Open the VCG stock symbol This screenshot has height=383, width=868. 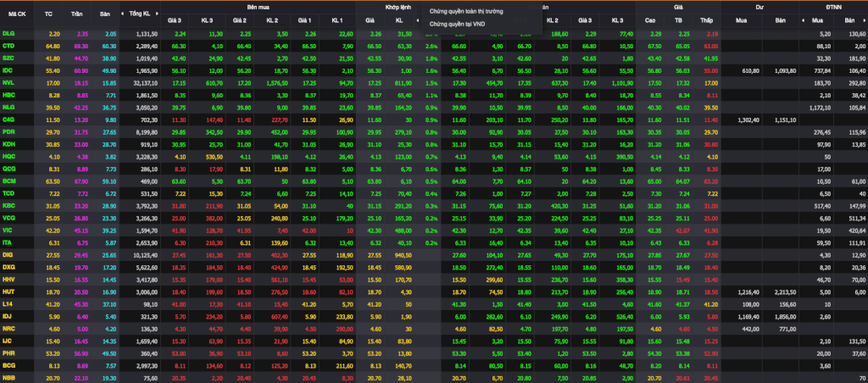click(8, 218)
